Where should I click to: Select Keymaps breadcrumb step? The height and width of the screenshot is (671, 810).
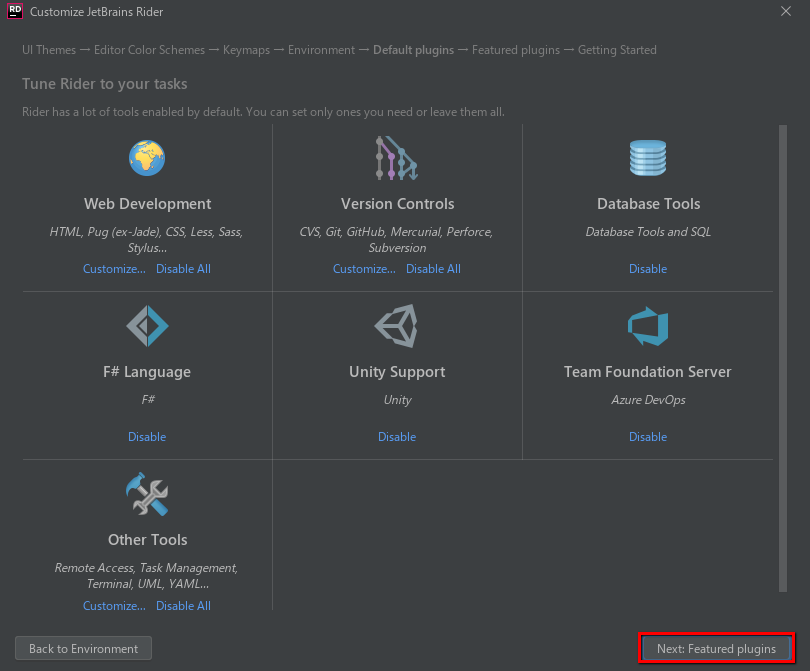(x=246, y=50)
